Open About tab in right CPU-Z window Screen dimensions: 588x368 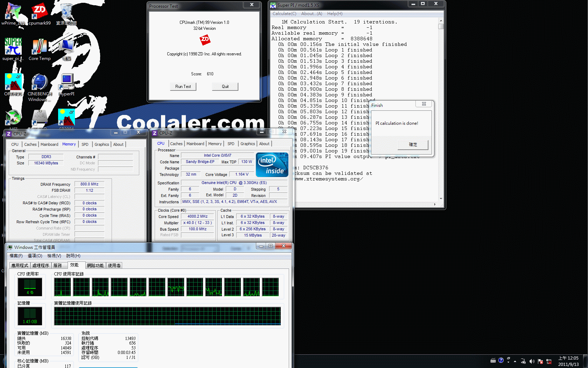[264, 144]
